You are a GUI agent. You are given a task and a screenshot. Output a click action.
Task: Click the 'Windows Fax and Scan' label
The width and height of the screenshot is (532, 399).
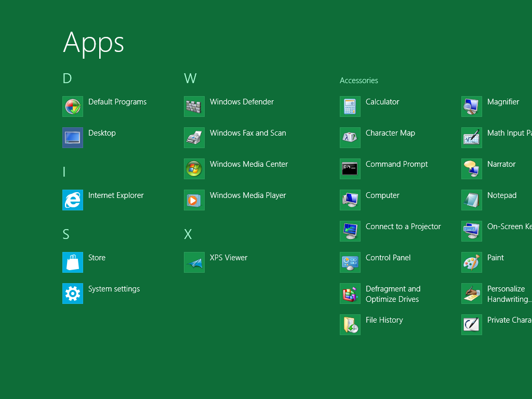tap(248, 133)
